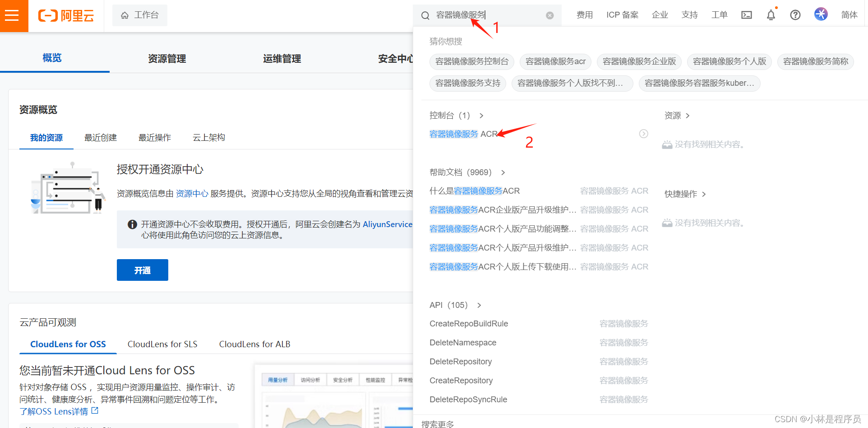Open 支持 in the top bar
868x428 pixels.
tap(690, 15)
